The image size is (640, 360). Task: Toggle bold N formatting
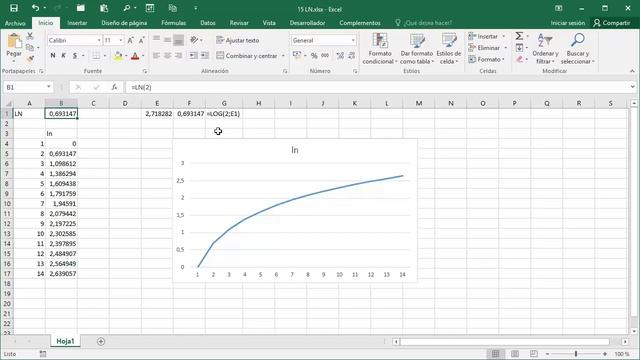(x=53, y=56)
